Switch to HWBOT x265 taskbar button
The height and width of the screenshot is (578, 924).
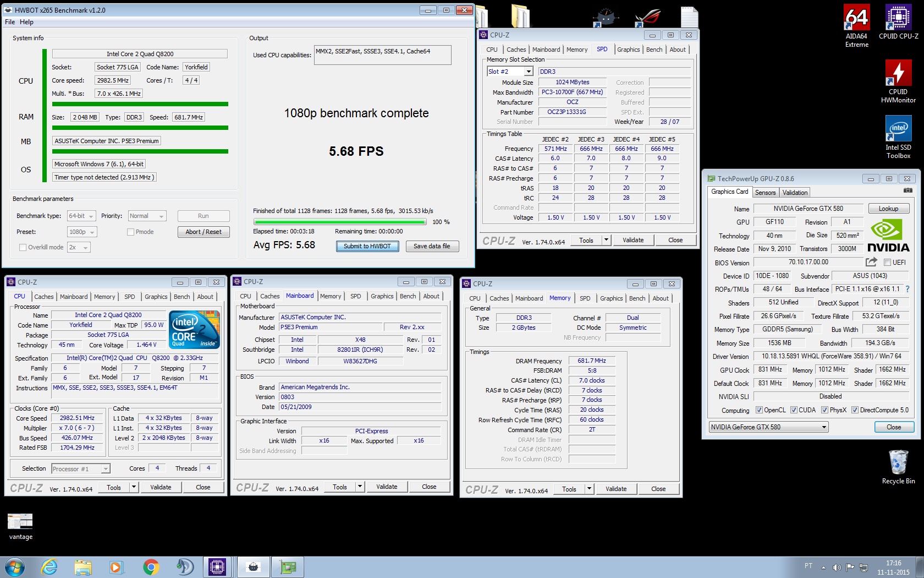(253, 567)
